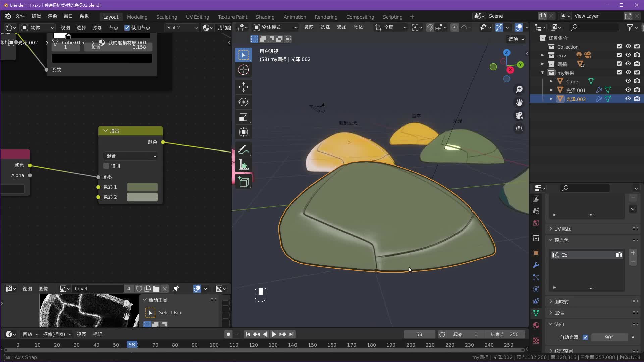Open the Physics properties tab

tap(536, 289)
